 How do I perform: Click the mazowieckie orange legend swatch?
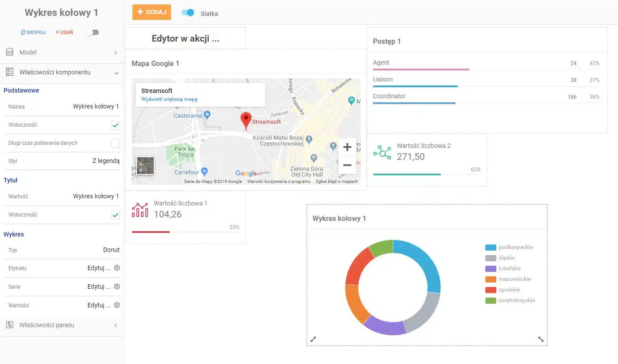[490, 279]
